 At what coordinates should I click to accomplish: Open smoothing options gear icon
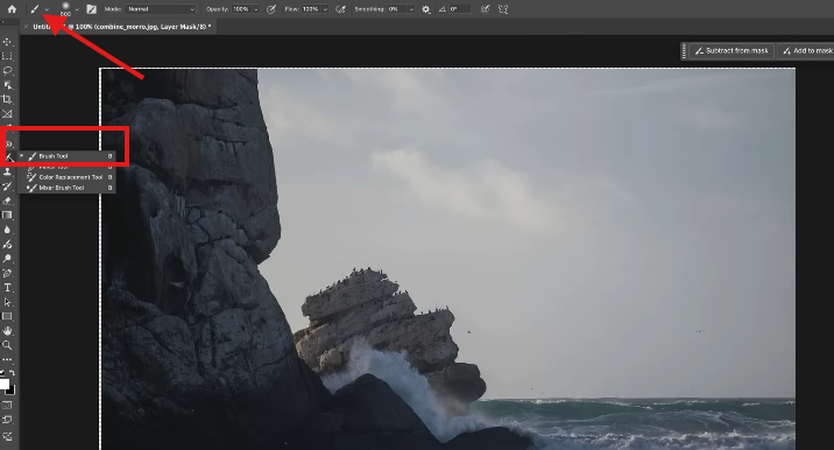pos(426,9)
